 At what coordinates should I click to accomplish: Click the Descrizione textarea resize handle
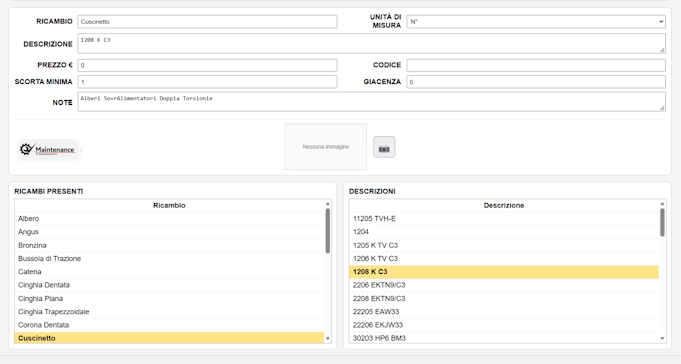pos(662,50)
